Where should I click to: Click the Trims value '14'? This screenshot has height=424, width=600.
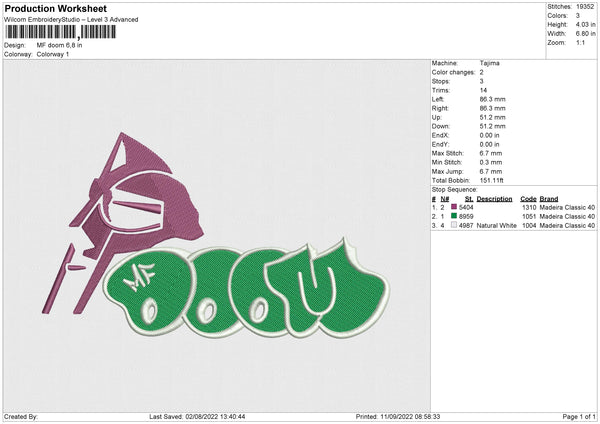click(x=483, y=90)
